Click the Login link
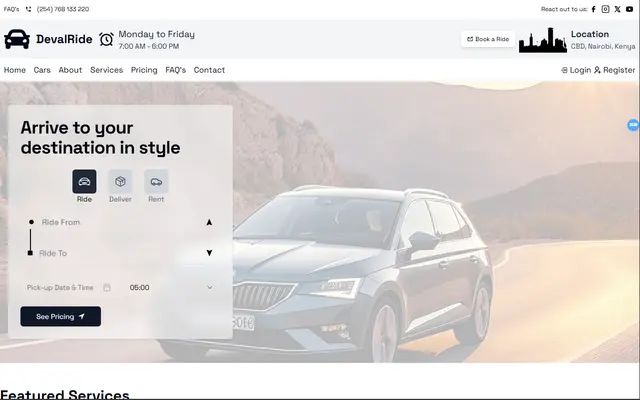Viewport: 640px width, 400px height. [580, 70]
